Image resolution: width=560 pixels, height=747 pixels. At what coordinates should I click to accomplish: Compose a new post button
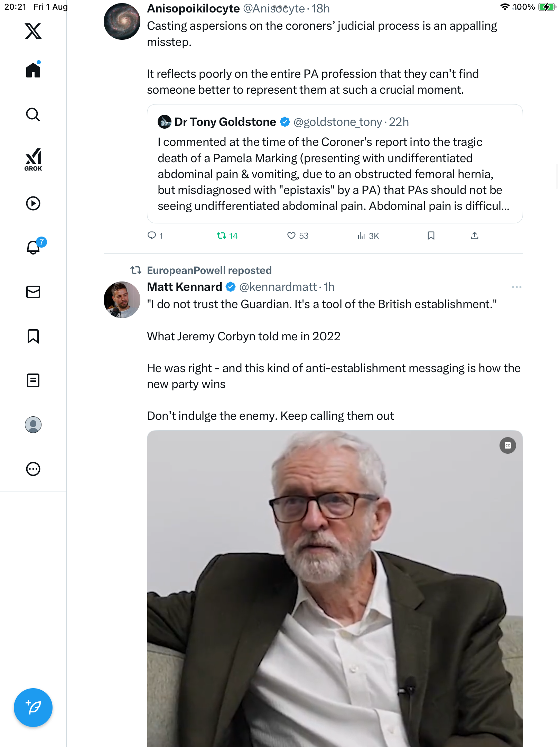pos(33,708)
